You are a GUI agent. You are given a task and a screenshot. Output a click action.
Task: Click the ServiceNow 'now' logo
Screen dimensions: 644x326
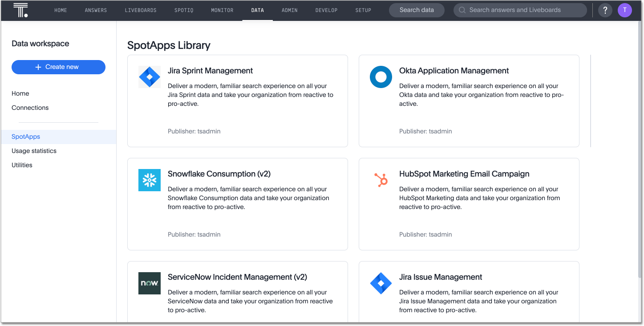click(x=150, y=283)
